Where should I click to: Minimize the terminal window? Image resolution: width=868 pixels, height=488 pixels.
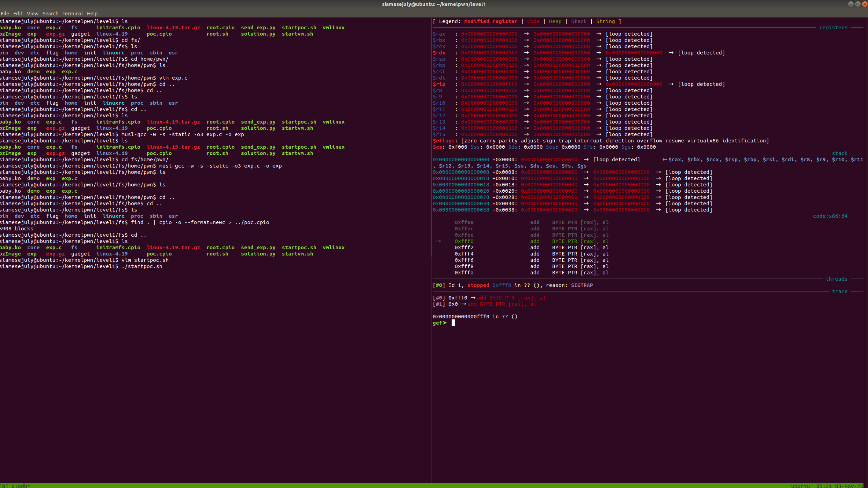851,4
